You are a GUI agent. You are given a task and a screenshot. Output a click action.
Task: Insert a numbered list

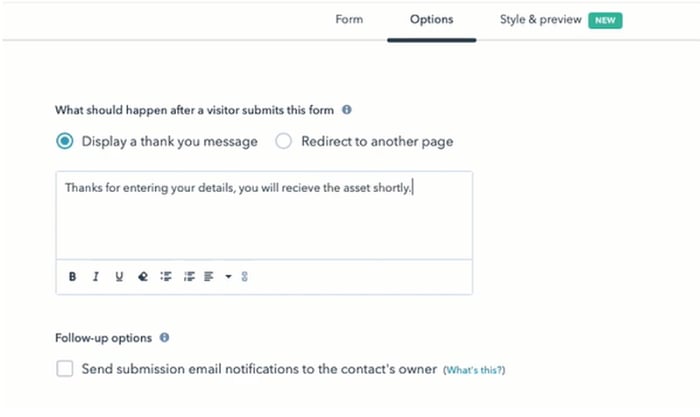tap(189, 276)
